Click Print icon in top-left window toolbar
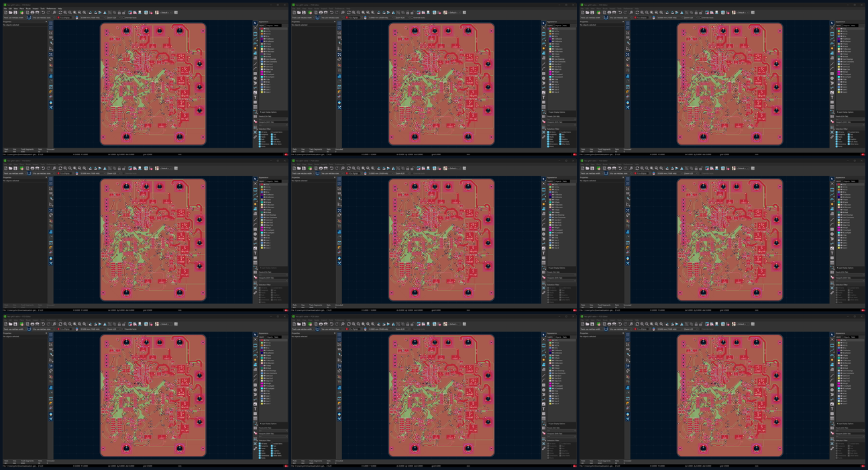868x470 pixels. (x=32, y=13)
